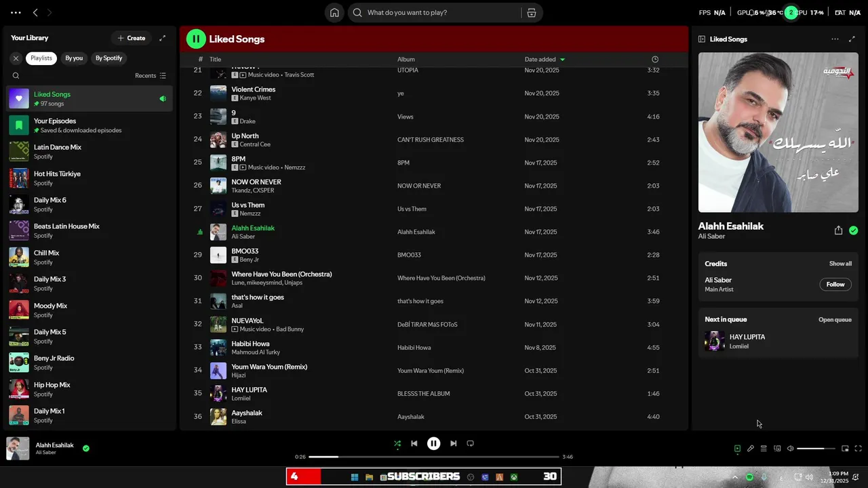Open the Views album link
Screen dimensions: 868x488
(405, 117)
